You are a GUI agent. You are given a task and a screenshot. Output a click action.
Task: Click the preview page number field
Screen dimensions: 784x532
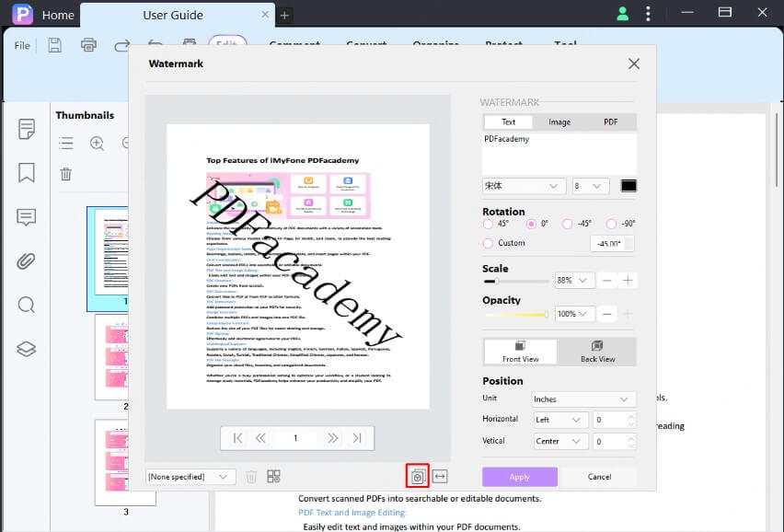coord(295,438)
